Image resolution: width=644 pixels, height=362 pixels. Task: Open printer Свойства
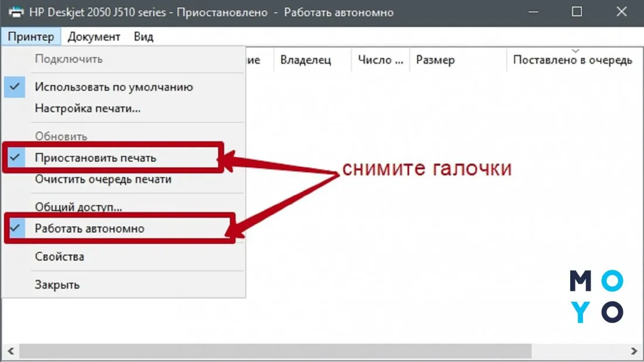[x=124, y=257]
